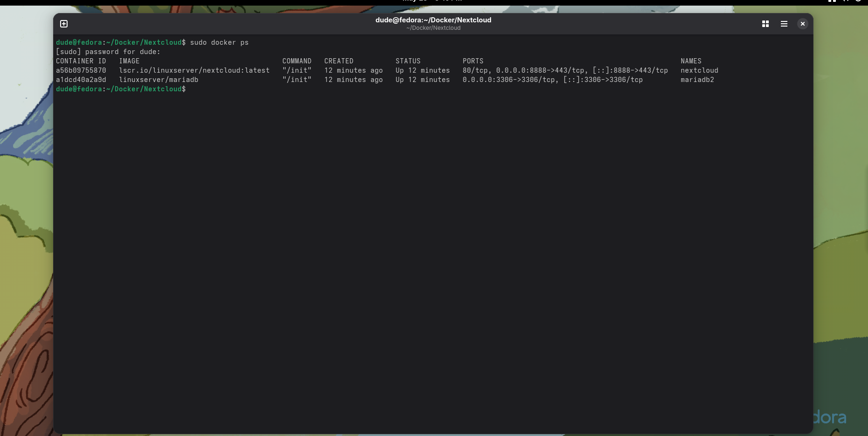Click '12 minutes ago' in the nextcloud row
868x436 pixels.
click(x=354, y=70)
